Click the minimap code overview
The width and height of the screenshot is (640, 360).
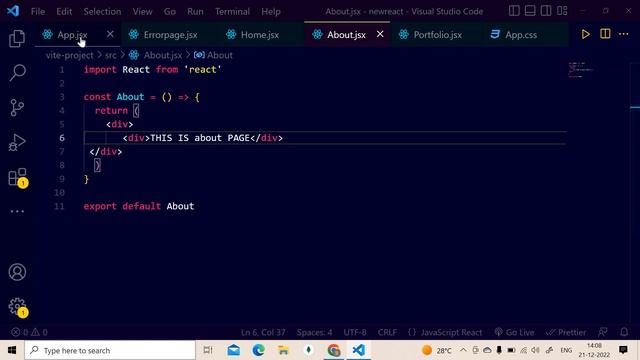(580, 70)
